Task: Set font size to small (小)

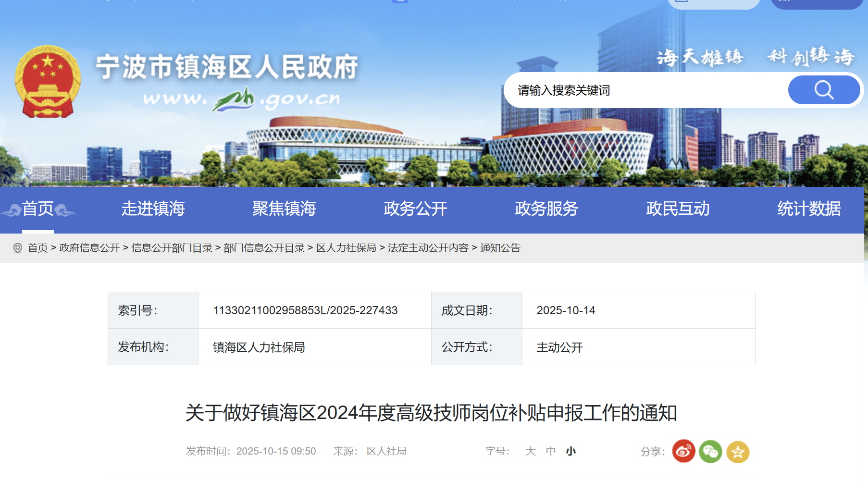Action: click(570, 451)
